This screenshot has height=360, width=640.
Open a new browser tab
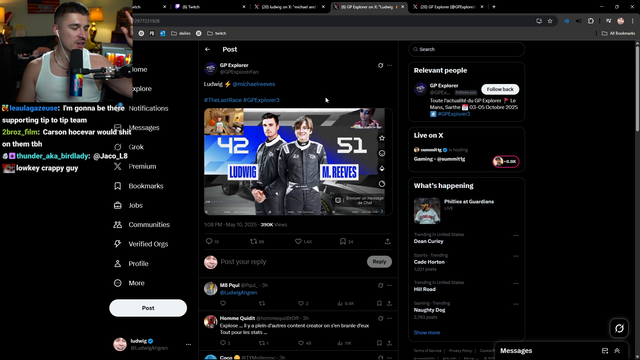(494, 7)
